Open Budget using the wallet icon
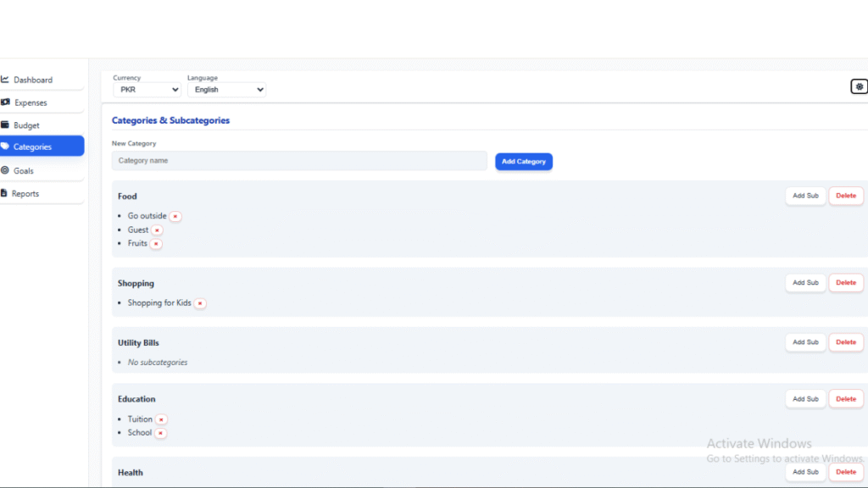 pyautogui.click(x=11, y=125)
